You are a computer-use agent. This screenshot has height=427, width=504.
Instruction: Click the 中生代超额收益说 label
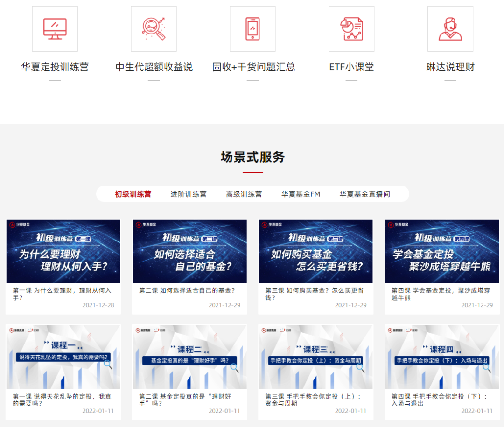154,67
